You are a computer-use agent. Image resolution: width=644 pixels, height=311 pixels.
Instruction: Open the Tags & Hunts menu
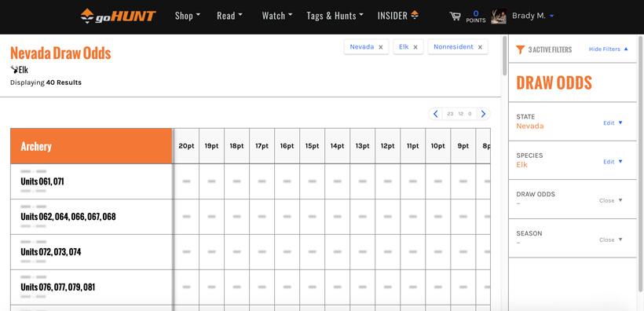click(x=335, y=16)
